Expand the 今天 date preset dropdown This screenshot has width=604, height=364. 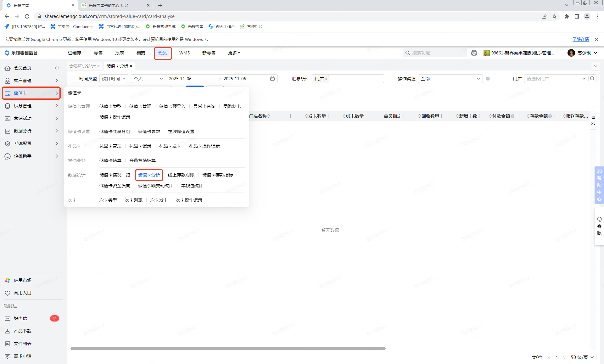148,79
